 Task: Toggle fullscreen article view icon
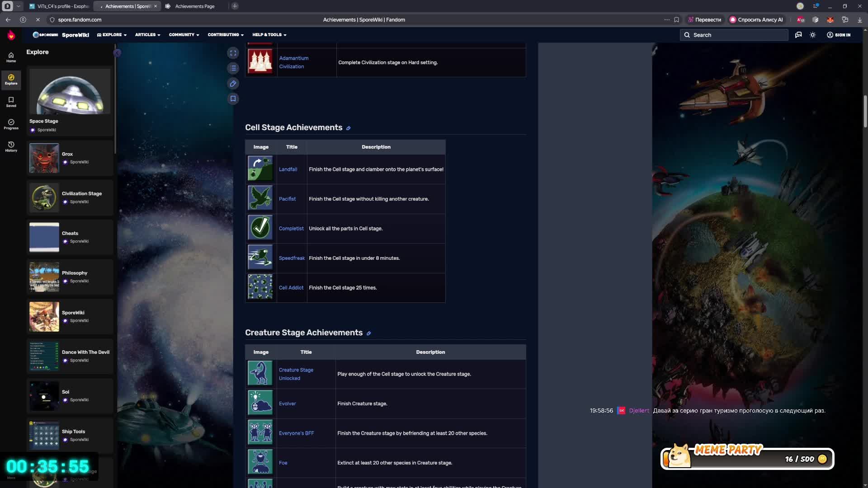pos(233,53)
